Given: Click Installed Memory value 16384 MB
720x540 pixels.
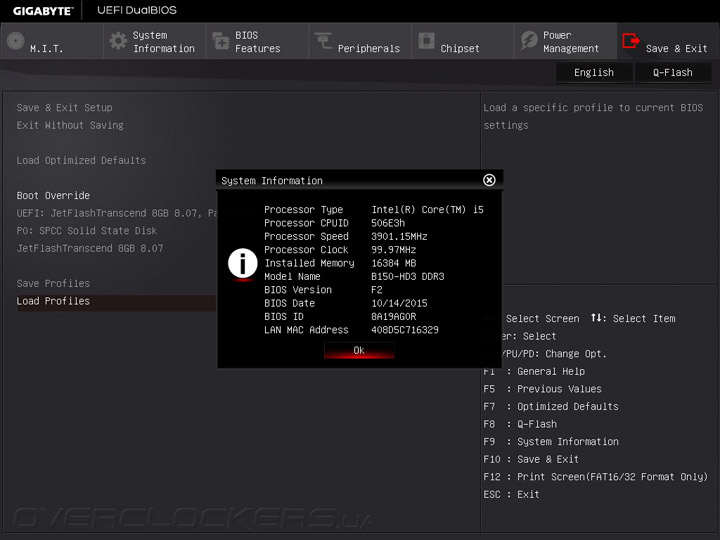Looking at the screenshot, I should coord(394,263).
